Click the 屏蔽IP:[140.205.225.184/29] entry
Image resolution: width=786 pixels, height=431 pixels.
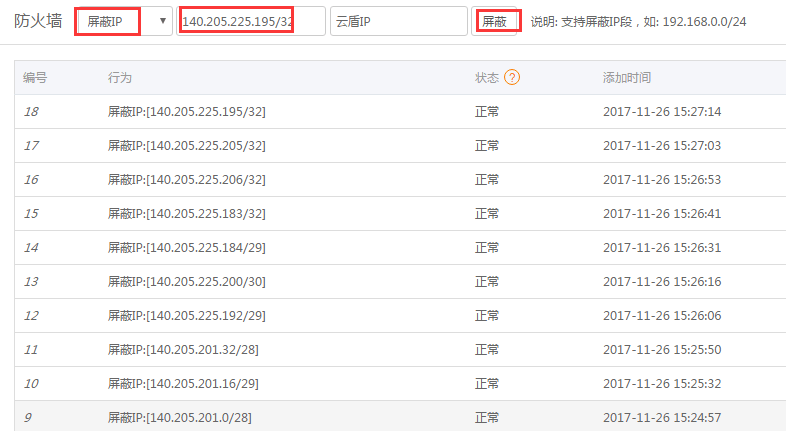click(x=186, y=248)
